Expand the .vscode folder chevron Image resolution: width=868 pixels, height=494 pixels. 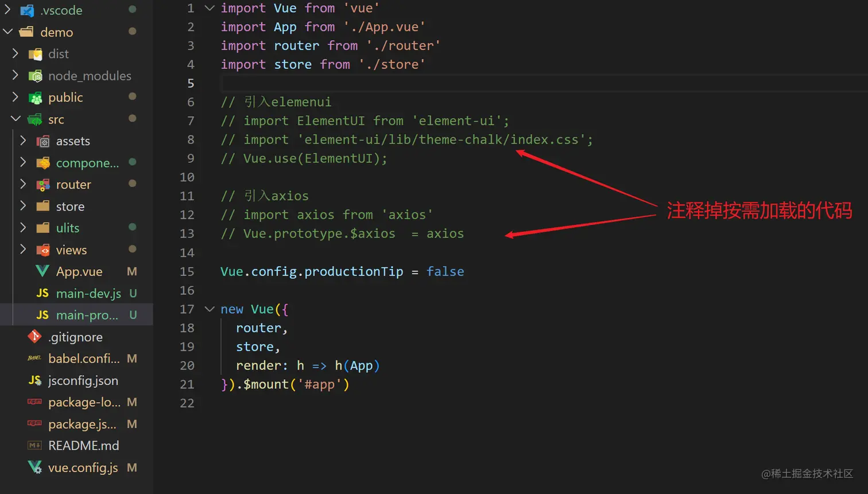(x=7, y=10)
